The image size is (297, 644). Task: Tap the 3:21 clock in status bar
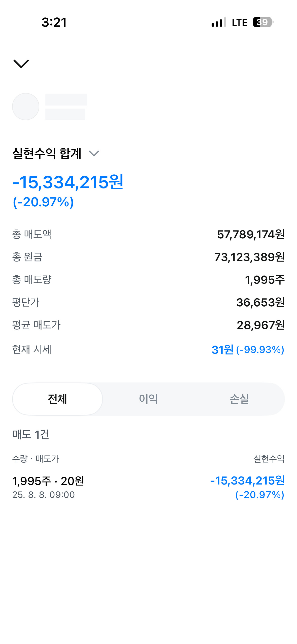tap(54, 22)
